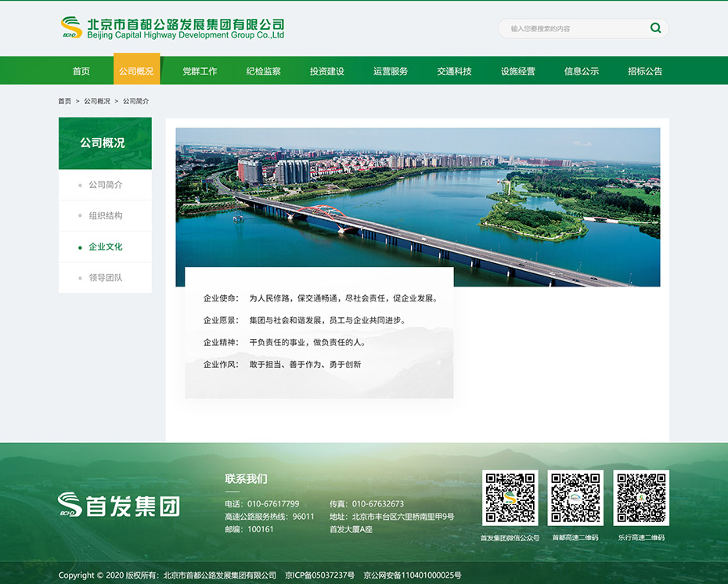Select 投资建设 in the top navigation

coord(326,70)
